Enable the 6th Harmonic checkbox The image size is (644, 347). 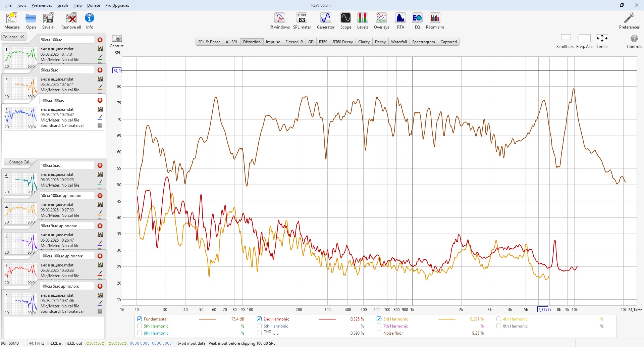tap(259, 326)
